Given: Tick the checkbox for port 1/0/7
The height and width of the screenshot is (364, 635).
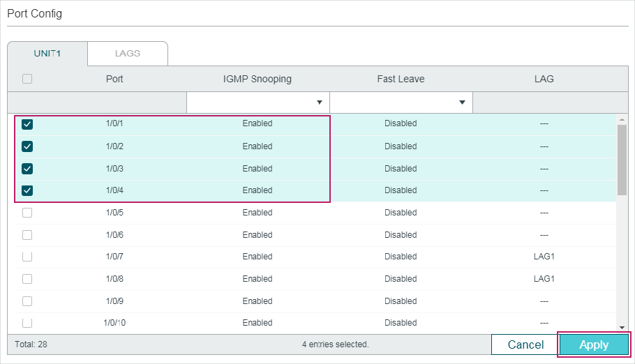Looking at the screenshot, I should click(x=27, y=257).
